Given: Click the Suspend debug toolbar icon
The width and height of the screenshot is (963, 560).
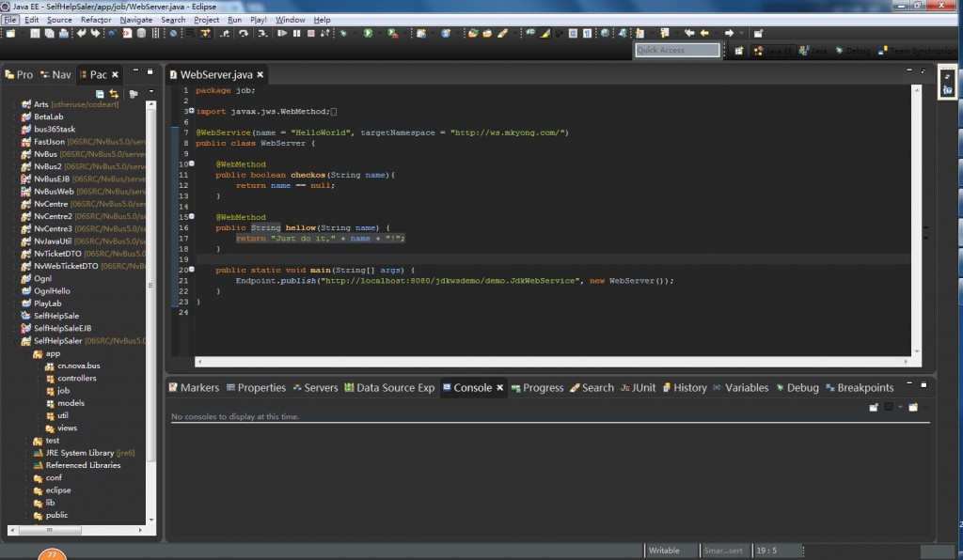Looking at the screenshot, I should [296, 33].
